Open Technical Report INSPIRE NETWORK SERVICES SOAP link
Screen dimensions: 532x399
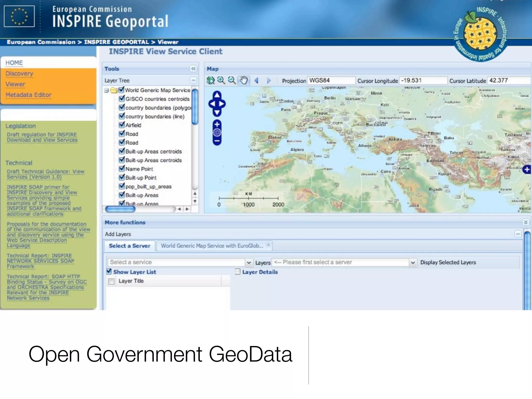coord(41,261)
